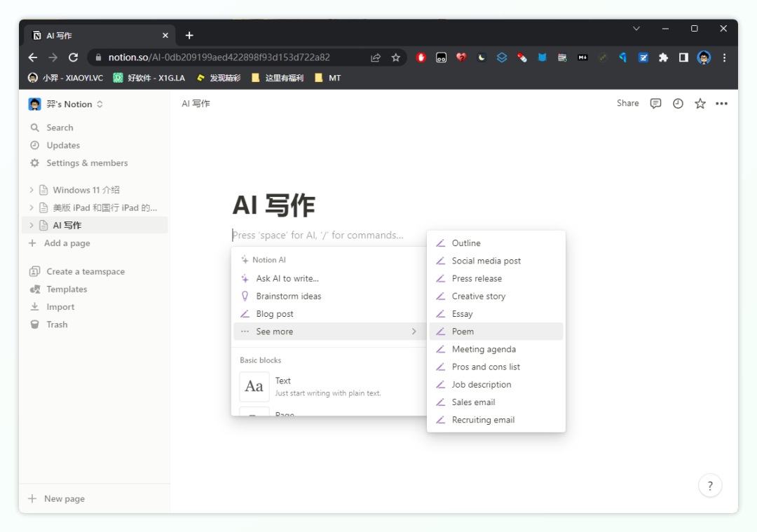The image size is (757, 532).
Task: Favorite this page with the star icon
Action: pyautogui.click(x=700, y=104)
